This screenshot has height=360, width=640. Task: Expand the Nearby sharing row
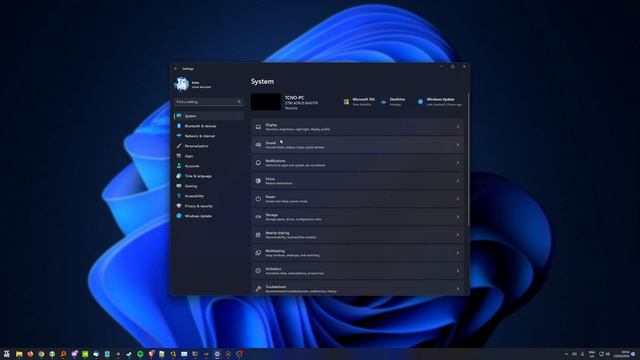358,235
